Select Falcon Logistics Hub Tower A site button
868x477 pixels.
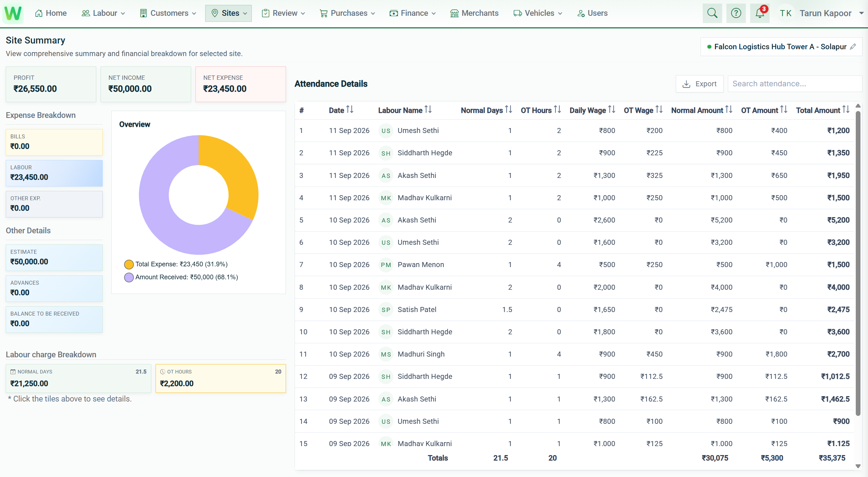(x=781, y=47)
